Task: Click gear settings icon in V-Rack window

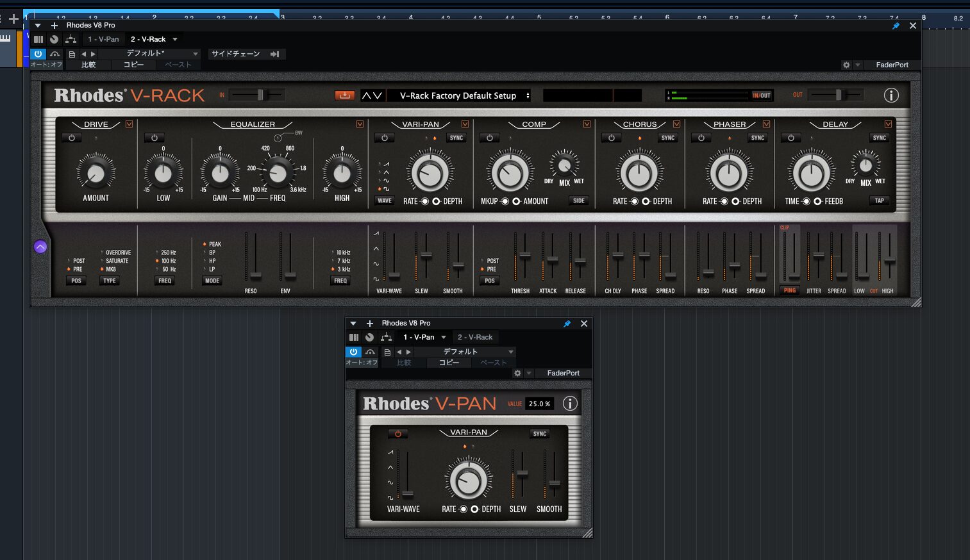Action: 846,65
